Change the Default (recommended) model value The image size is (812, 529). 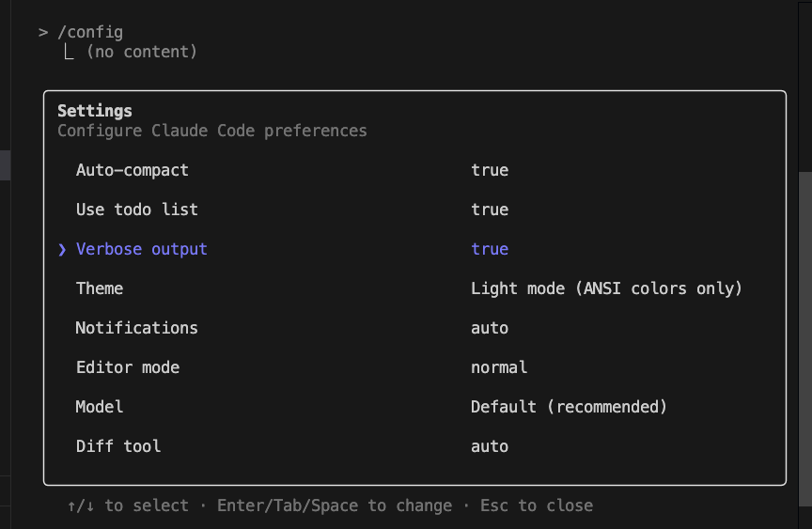coord(569,407)
